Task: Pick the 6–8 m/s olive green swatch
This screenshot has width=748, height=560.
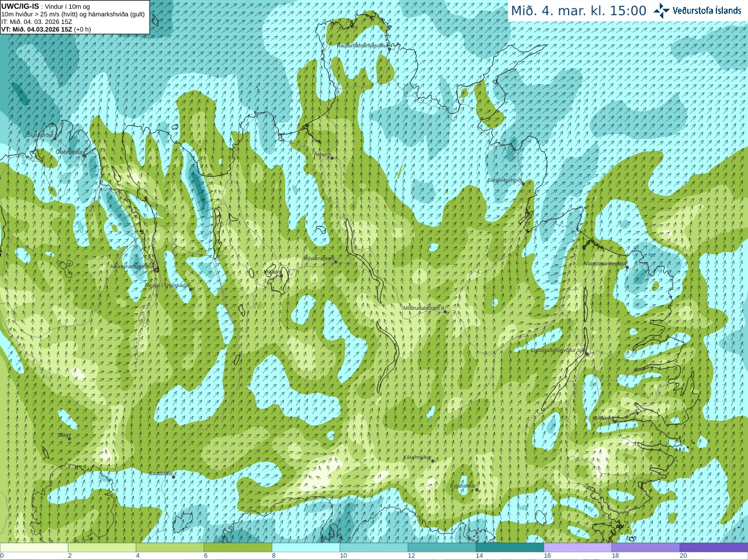Action: (238, 548)
